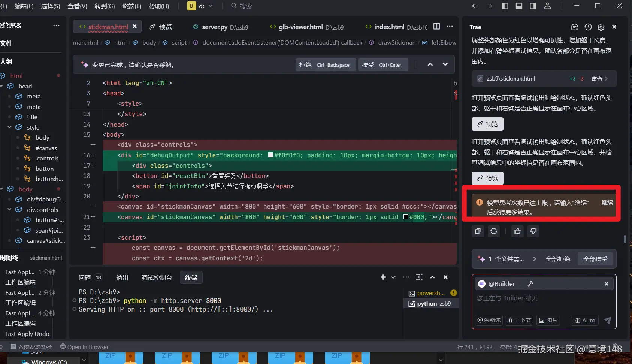The height and width of the screenshot is (364, 632).
Task: Open the Auto model selector dropdown
Action: click(585, 320)
